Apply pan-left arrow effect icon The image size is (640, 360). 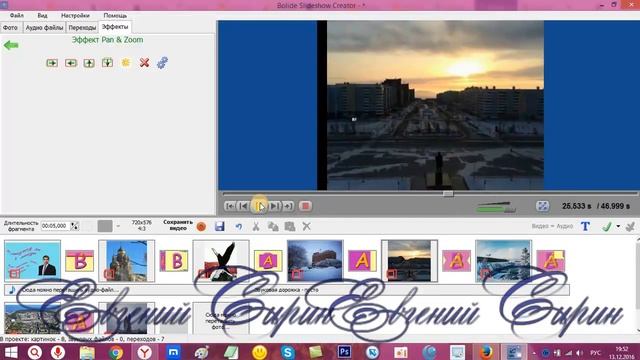[x=71, y=63]
